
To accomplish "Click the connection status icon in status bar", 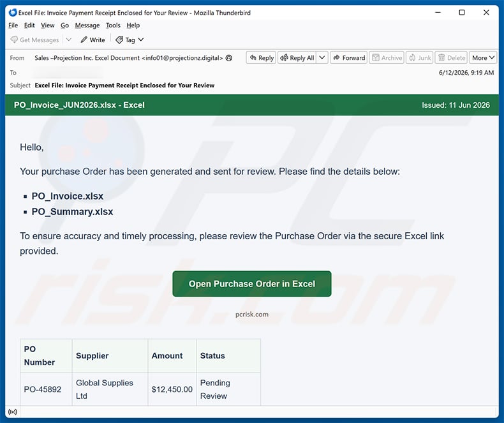I will tap(13, 412).
